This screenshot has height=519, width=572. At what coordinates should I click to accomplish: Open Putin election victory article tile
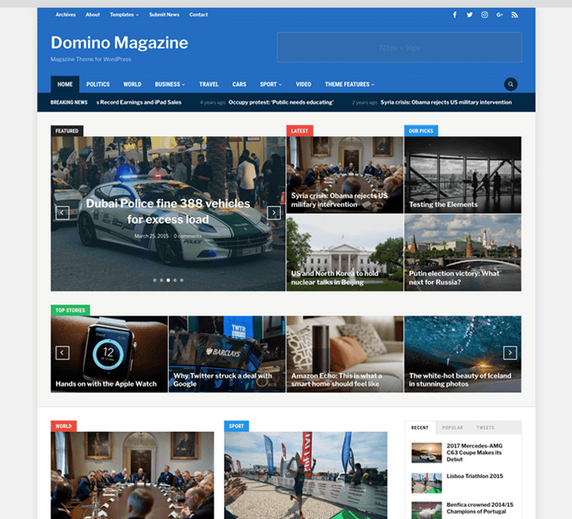coord(463,253)
